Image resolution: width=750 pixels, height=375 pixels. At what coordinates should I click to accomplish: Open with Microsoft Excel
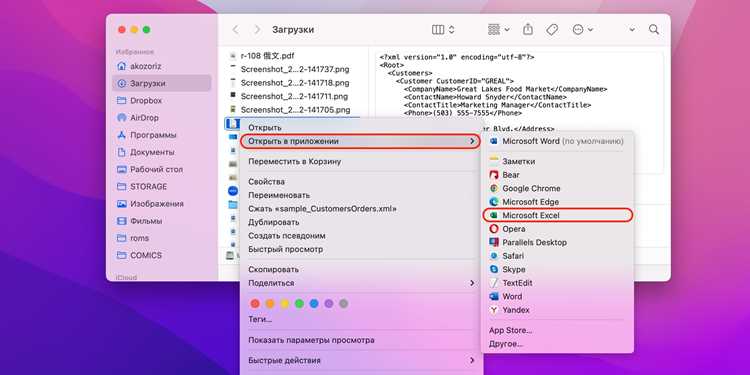(557, 216)
